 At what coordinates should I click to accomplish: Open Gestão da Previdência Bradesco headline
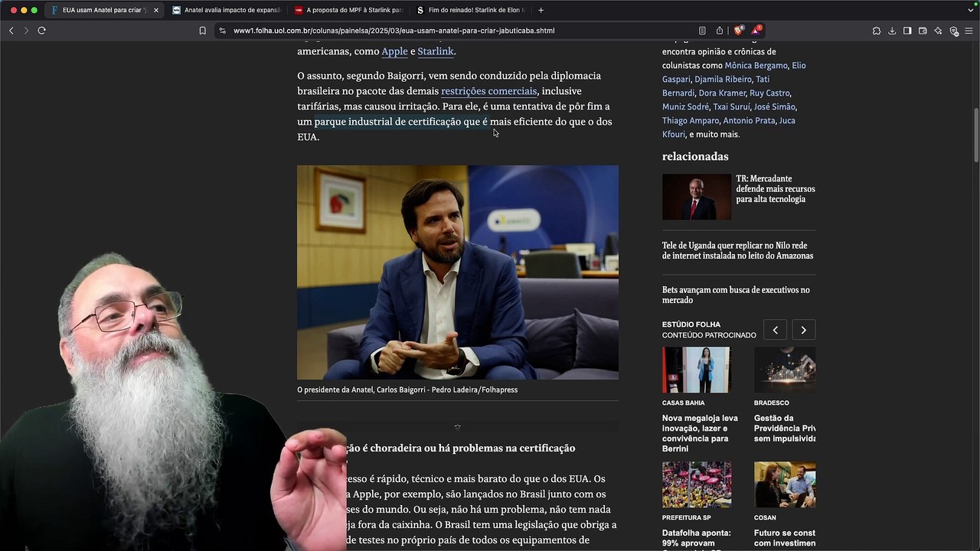pyautogui.click(x=785, y=429)
